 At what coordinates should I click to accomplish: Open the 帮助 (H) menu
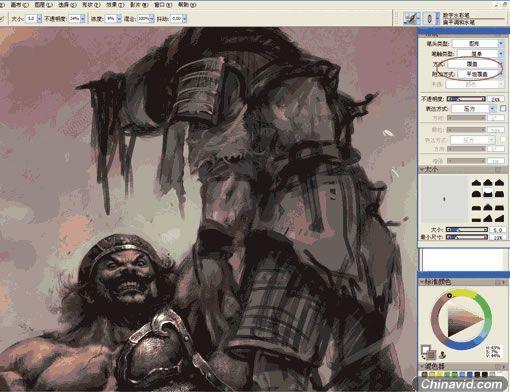pos(187,5)
